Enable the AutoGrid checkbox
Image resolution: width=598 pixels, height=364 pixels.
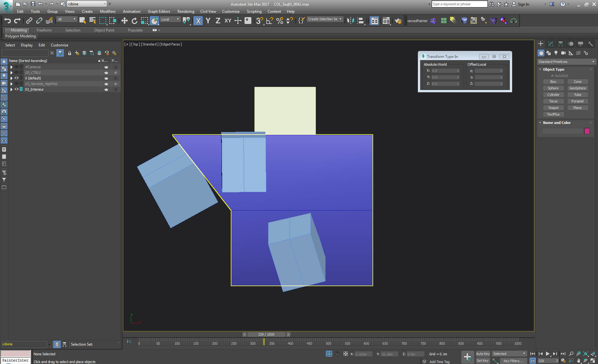click(552, 76)
